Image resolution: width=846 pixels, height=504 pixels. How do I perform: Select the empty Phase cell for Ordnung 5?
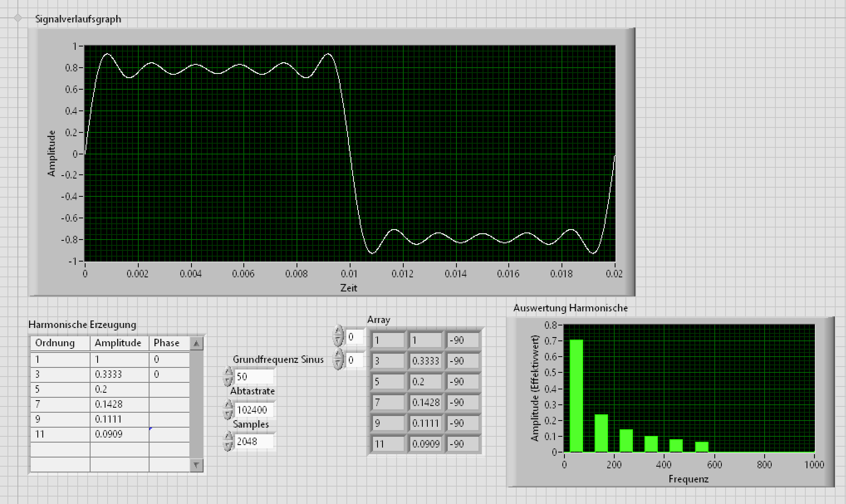169,389
